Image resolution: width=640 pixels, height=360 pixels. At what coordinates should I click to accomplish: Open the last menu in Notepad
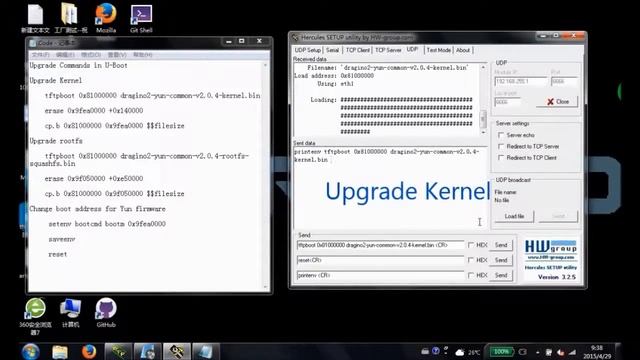coord(143,55)
